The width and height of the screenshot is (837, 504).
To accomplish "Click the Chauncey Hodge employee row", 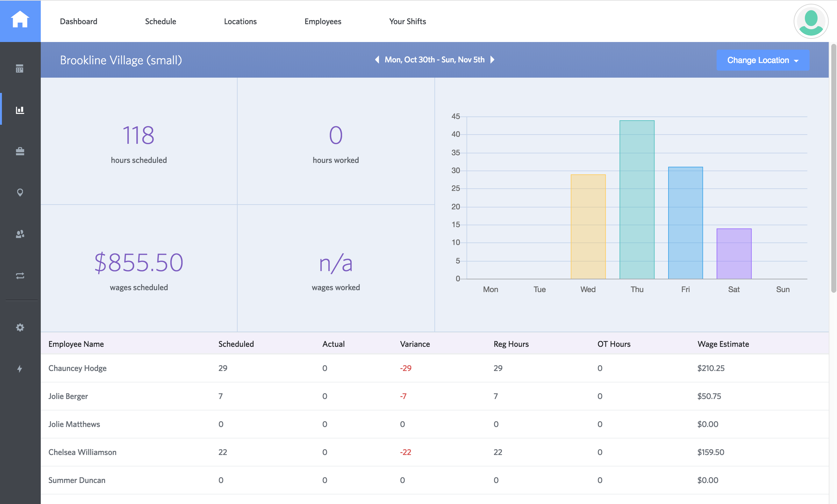I will click(x=77, y=368).
